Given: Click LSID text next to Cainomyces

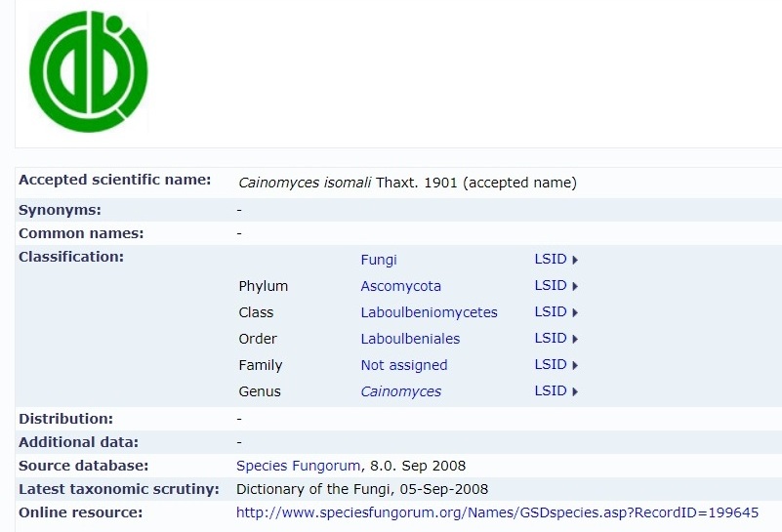Looking at the screenshot, I should pos(551,391).
